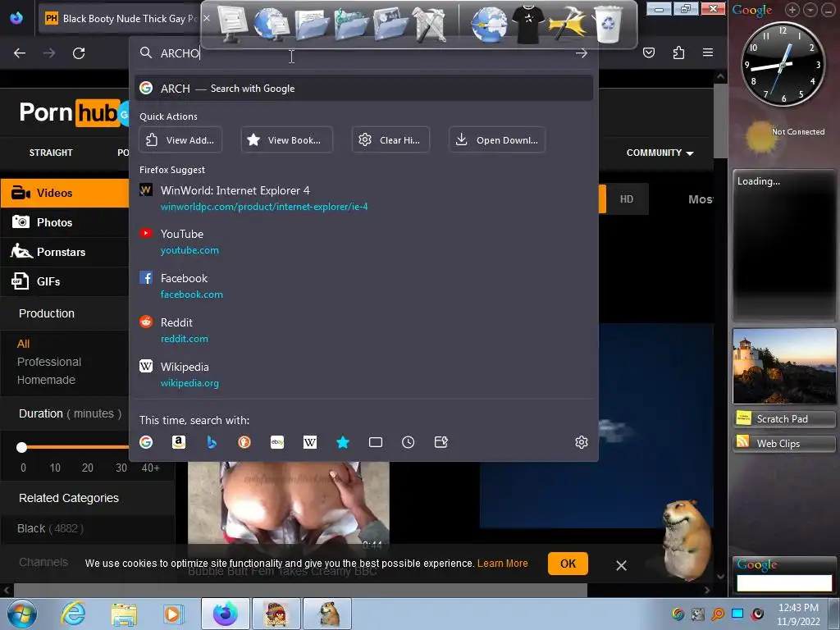Open the Extensions puzzle icon
This screenshot has width=840, height=630.
click(678, 52)
